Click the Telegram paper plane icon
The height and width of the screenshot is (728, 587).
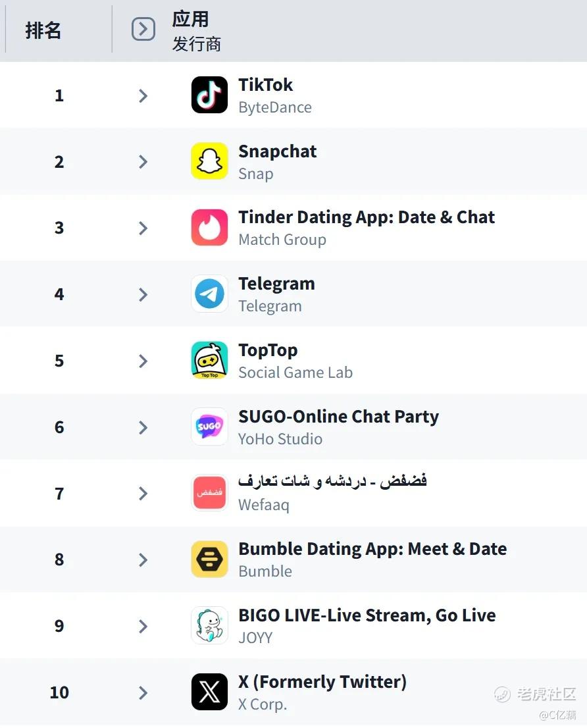[x=209, y=294]
